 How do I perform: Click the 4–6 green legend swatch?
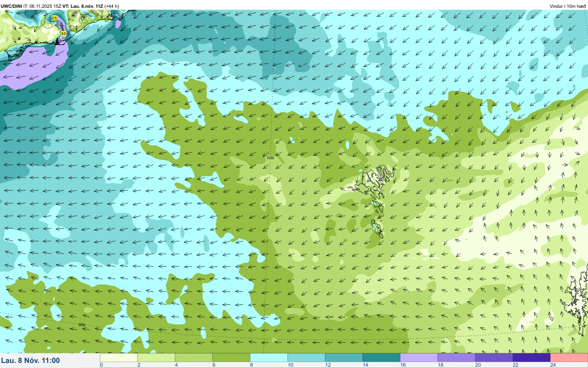(x=194, y=357)
